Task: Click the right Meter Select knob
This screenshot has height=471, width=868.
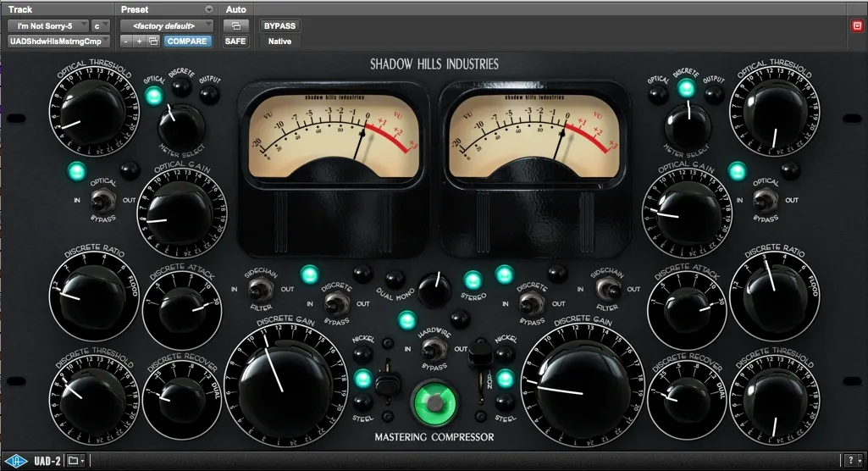Action: (x=688, y=126)
